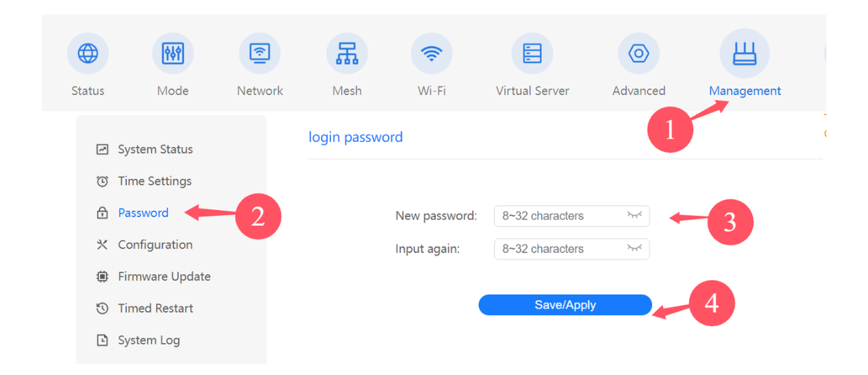
Task: Open the Advanced hexagon icon
Action: [x=638, y=53]
